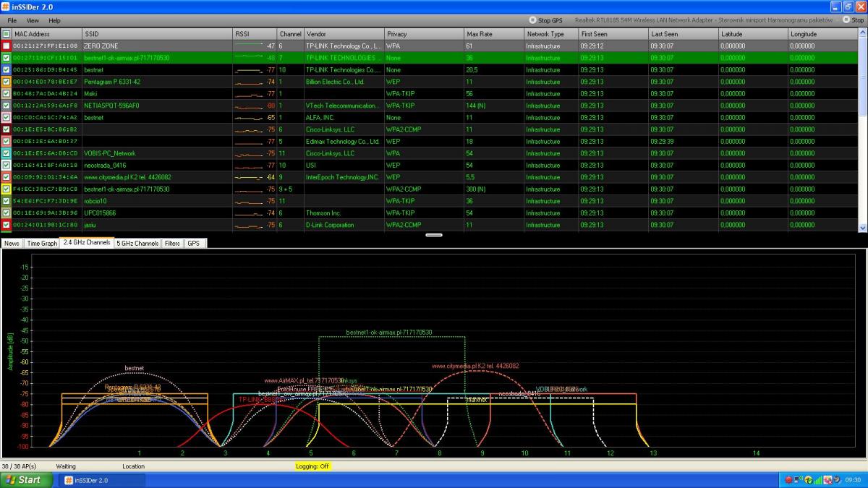Enable the checkbox for ZERO ZONE network
Screen dimensions: 868x488
(x=7, y=46)
